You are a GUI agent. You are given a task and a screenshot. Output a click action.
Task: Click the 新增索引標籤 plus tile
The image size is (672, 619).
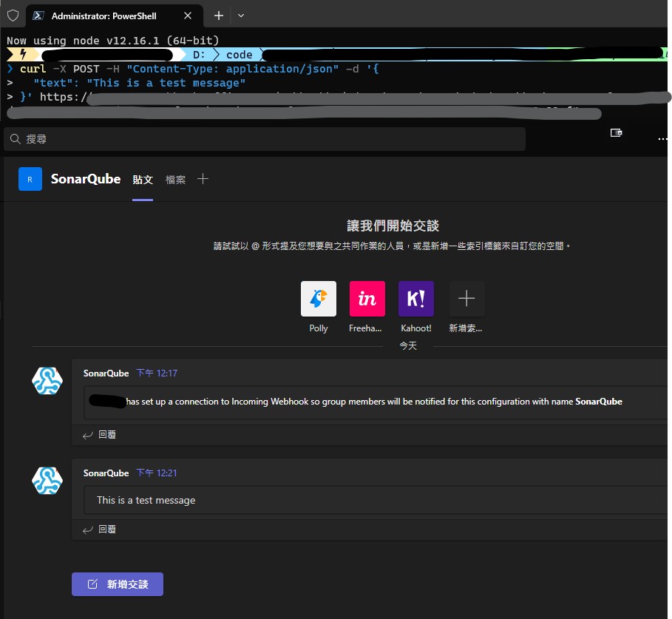[x=466, y=299]
